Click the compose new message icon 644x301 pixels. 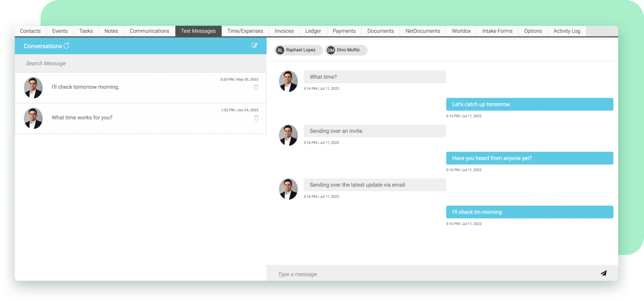(255, 46)
